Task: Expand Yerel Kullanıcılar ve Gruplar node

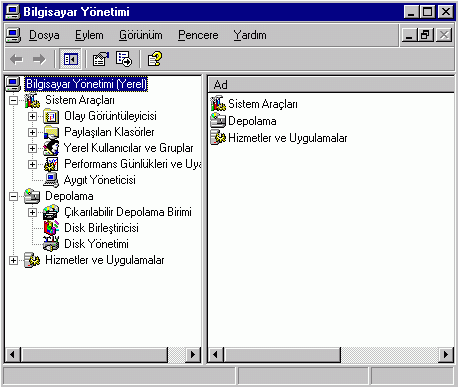Action: click(32, 148)
